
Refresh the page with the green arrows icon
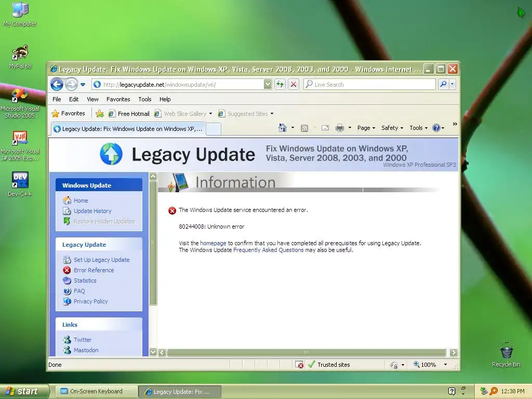click(280, 85)
